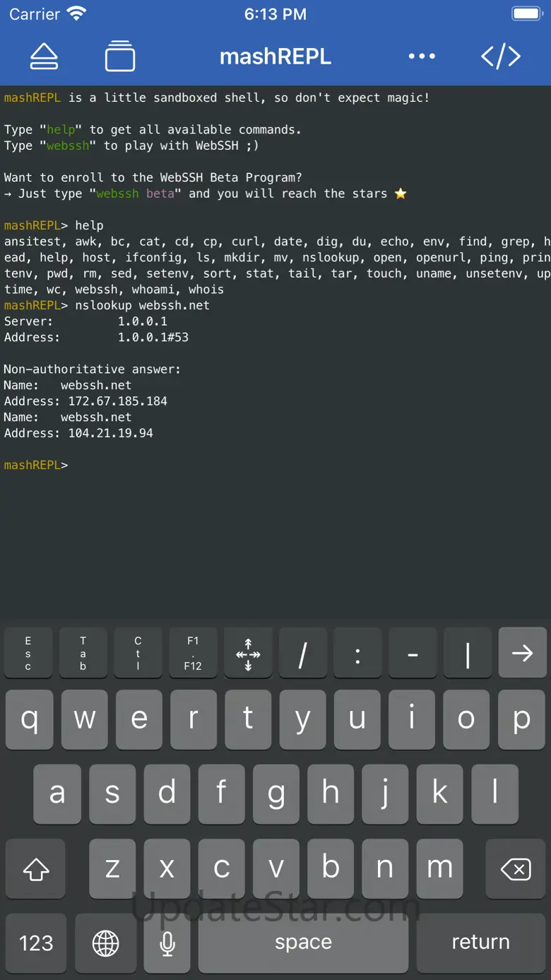Tap the i key
551x980 pixels.
412,719
